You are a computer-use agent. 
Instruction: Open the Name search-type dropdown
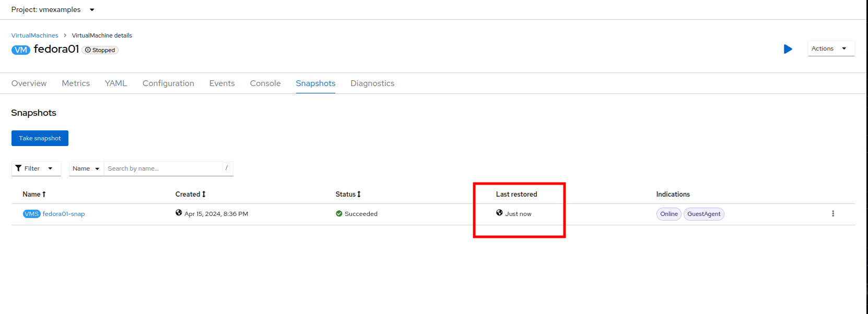(86, 168)
